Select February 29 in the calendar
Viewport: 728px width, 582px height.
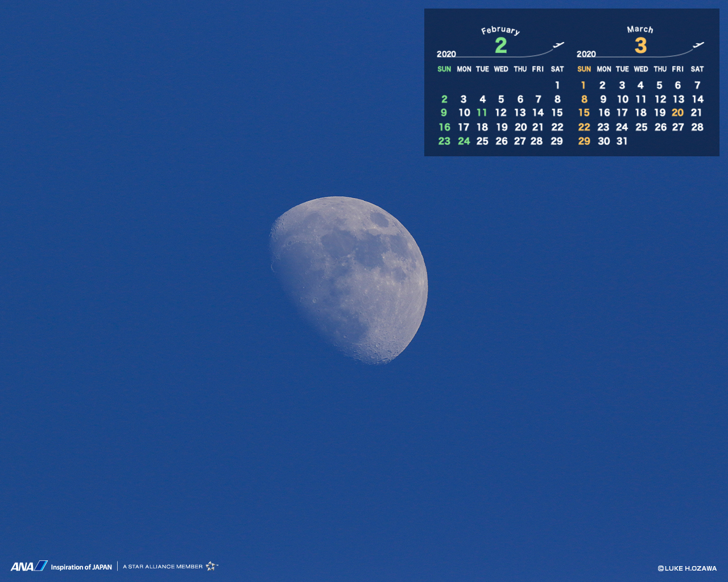tap(557, 141)
